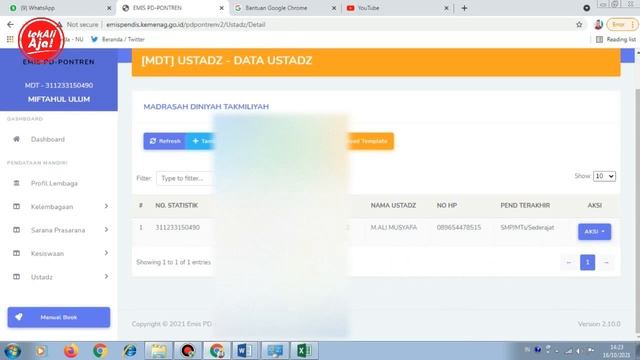Expand the Kesiswaan menu chevron
Viewport: 640px width, 360px height.
[106, 253]
